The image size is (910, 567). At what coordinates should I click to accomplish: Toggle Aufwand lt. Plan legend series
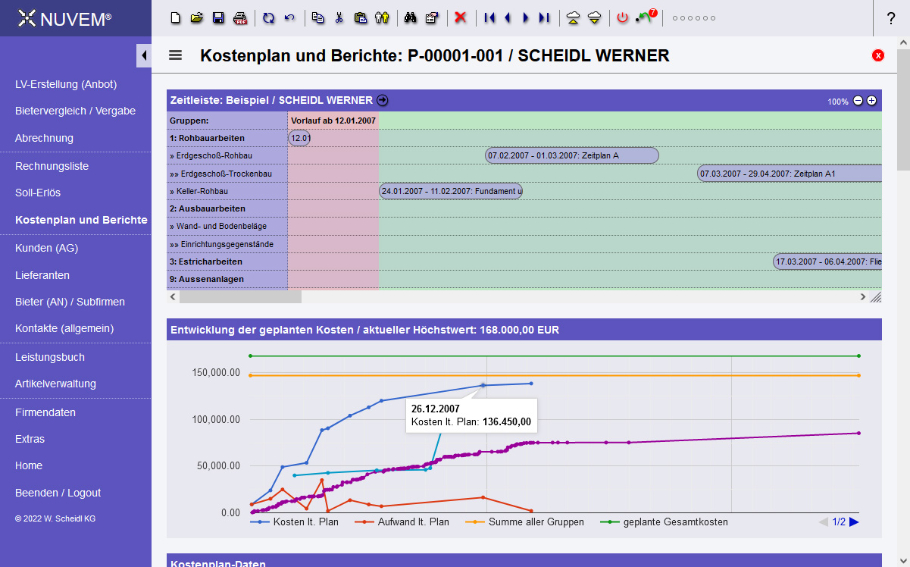[406, 522]
